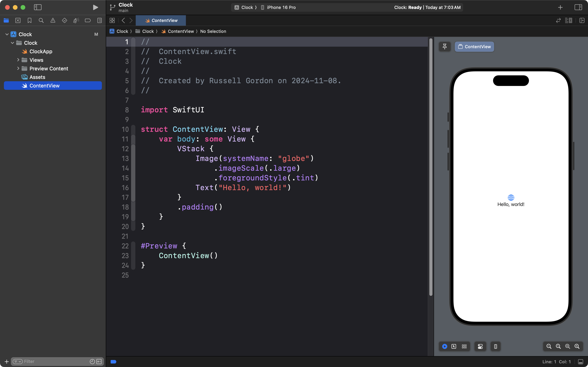Open the Find navigator magnifier icon

click(41, 21)
